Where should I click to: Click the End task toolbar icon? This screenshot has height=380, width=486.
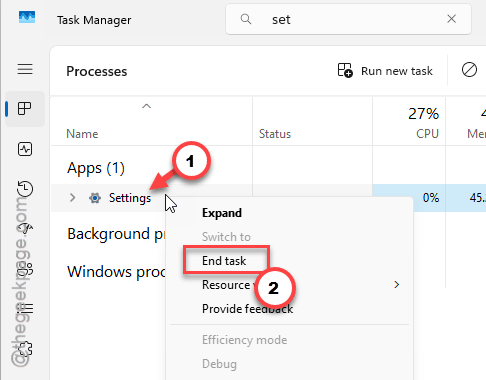tap(469, 70)
